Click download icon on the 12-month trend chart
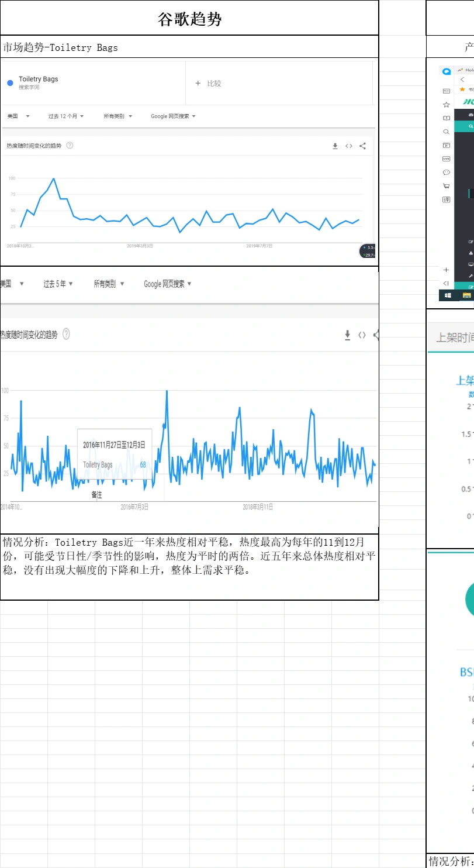The image size is (474, 868). click(x=335, y=146)
